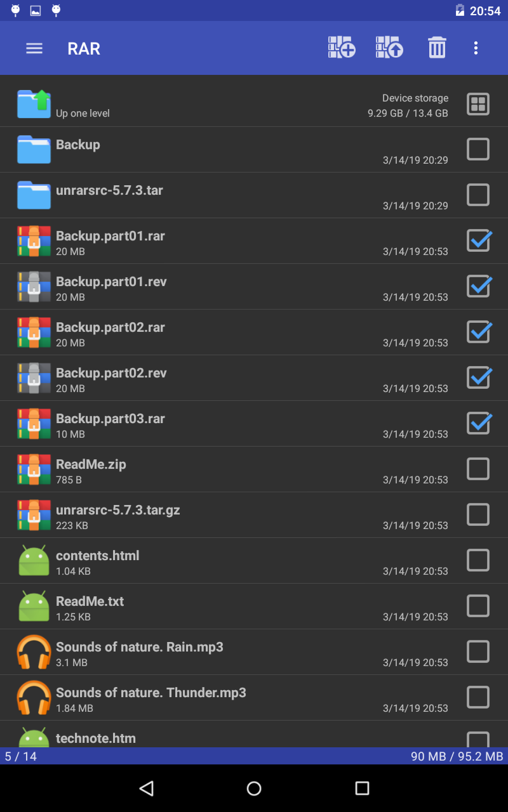Open the hamburger navigation menu
Screen dimensions: 508x812
pyautogui.click(x=34, y=48)
